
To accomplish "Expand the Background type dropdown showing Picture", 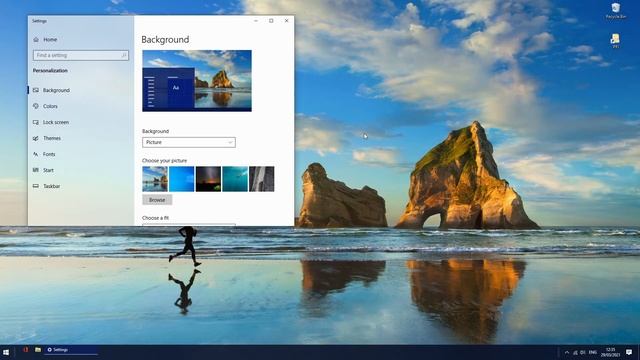I will coord(189,142).
